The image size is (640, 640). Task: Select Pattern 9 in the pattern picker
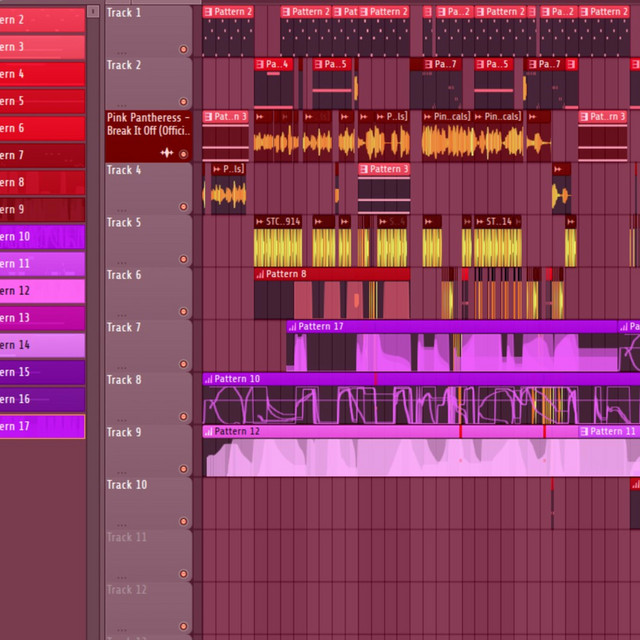coord(42,210)
